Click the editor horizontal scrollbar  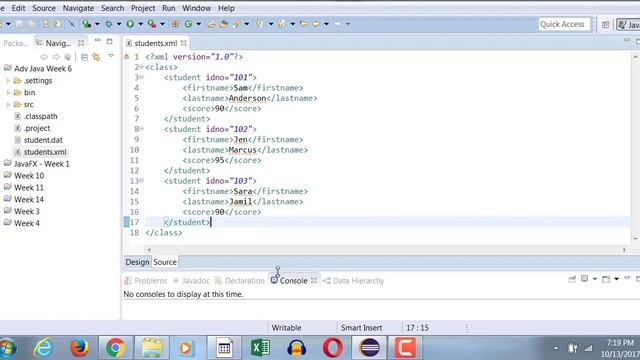tap(386, 250)
